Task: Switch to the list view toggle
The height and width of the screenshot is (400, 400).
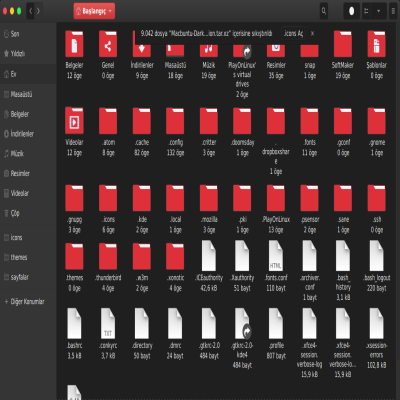Action: pyautogui.click(x=366, y=11)
